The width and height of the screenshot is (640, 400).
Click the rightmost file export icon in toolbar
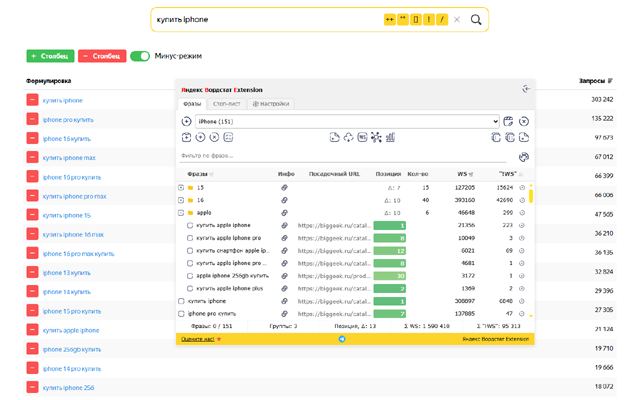(524, 138)
